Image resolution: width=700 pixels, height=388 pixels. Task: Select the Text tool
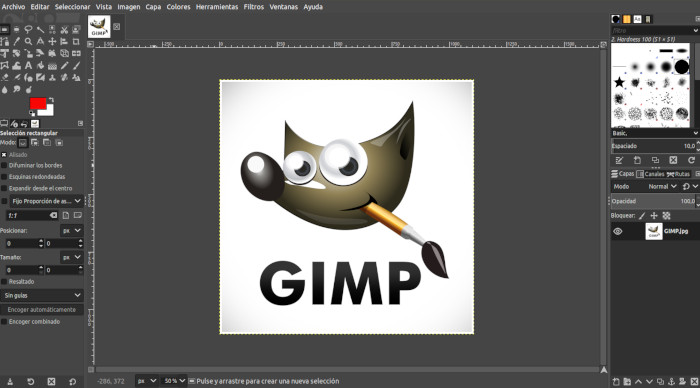pos(28,66)
